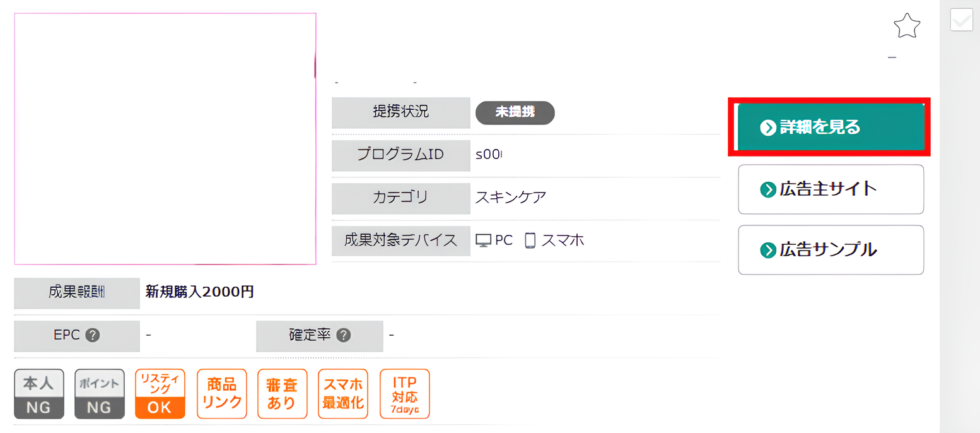Click the スマホ smartphone device icon
This screenshot has height=433, width=980.
[x=530, y=240]
